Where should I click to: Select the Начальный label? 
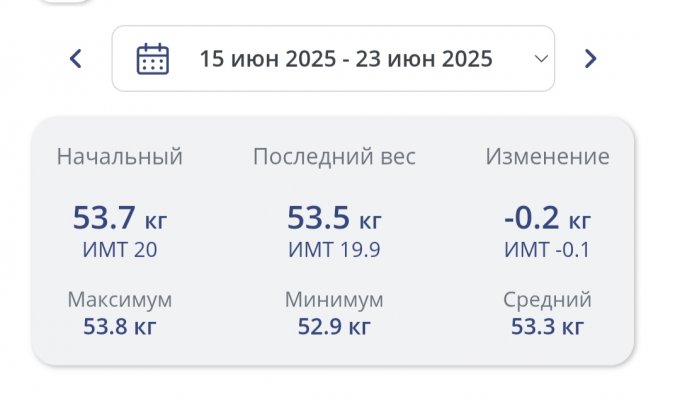[120, 157]
